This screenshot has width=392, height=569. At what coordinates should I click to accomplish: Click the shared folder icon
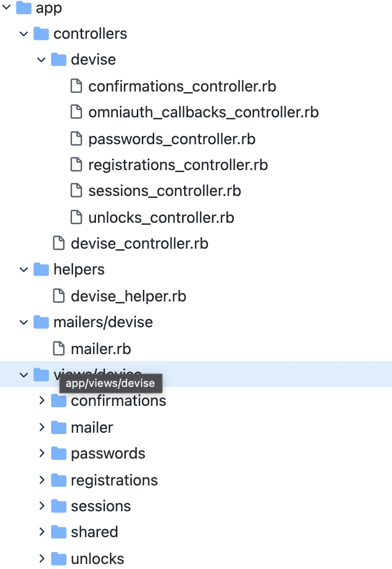click(x=59, y=532)
